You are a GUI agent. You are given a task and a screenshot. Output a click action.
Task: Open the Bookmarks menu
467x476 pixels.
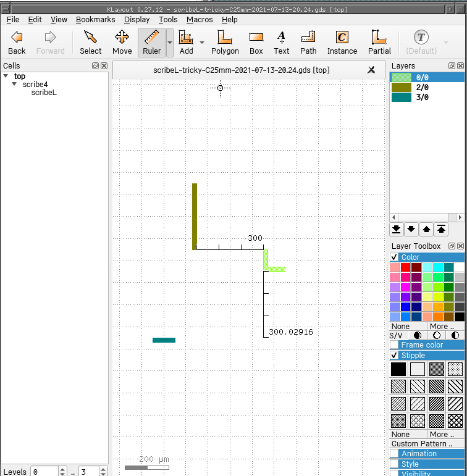tap(95, 20)
